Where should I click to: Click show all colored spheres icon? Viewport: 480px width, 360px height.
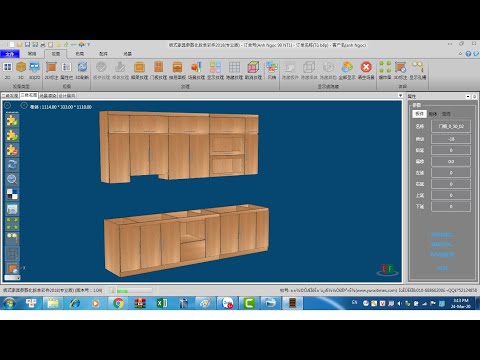click(x=347, y=70)
